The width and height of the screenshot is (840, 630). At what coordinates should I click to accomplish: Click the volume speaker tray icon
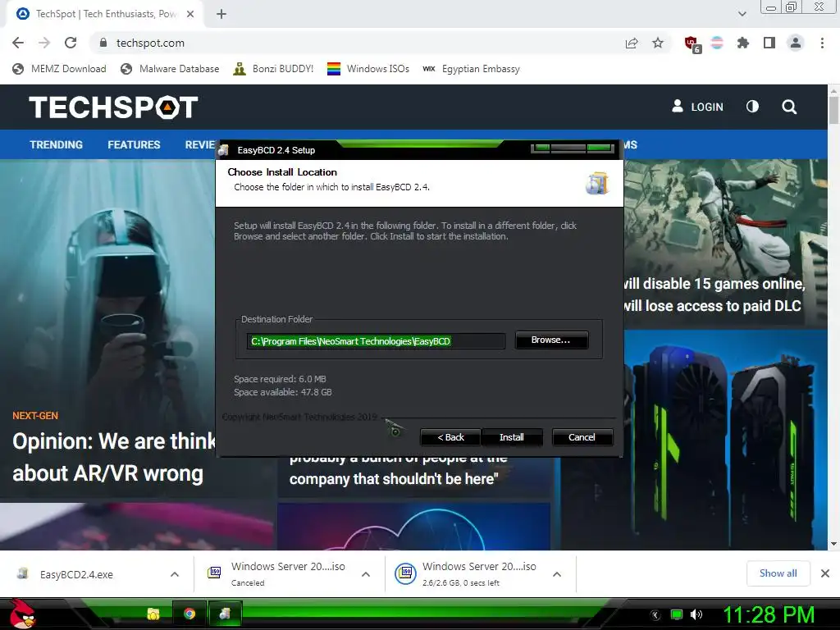coord(696,614)
